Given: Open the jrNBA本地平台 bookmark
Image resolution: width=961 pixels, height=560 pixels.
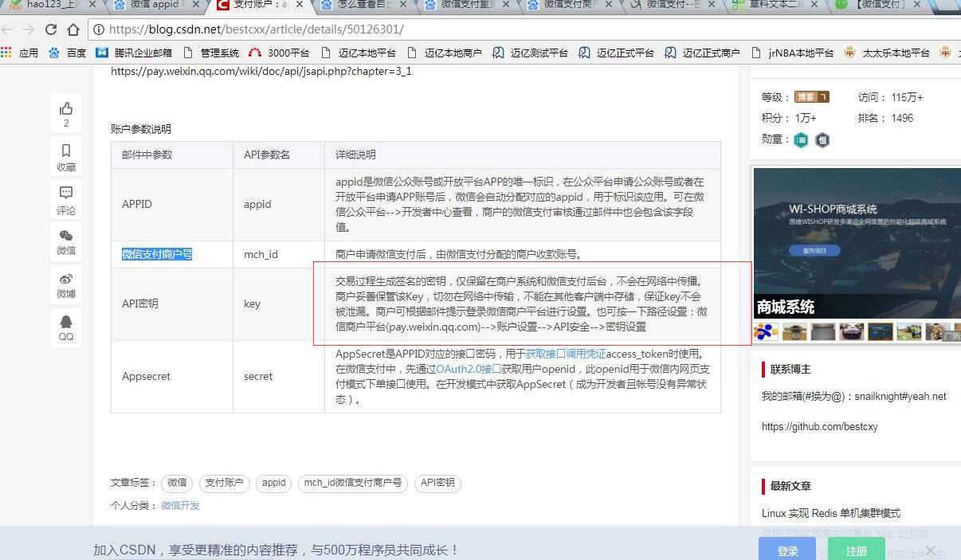Looking at the screenshot, I should tap(794, 53).
